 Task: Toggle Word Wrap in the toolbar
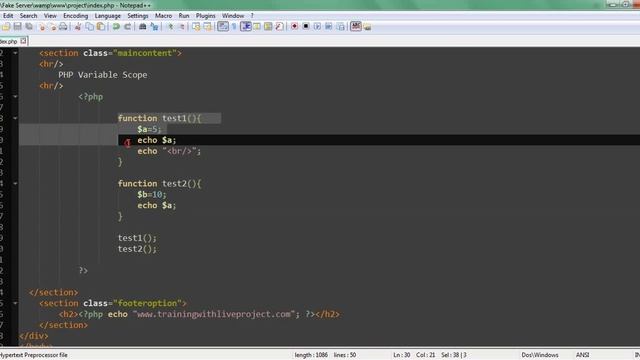[223, 27]
